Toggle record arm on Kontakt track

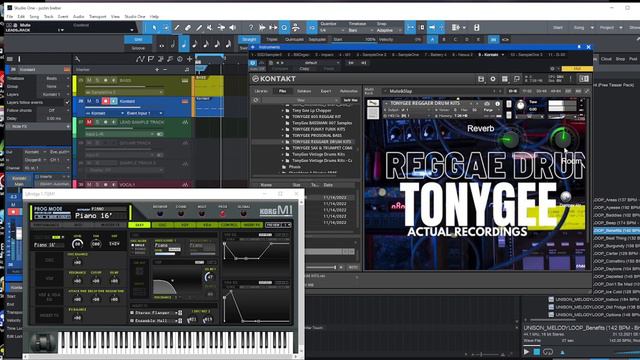(x=105, y=101)
